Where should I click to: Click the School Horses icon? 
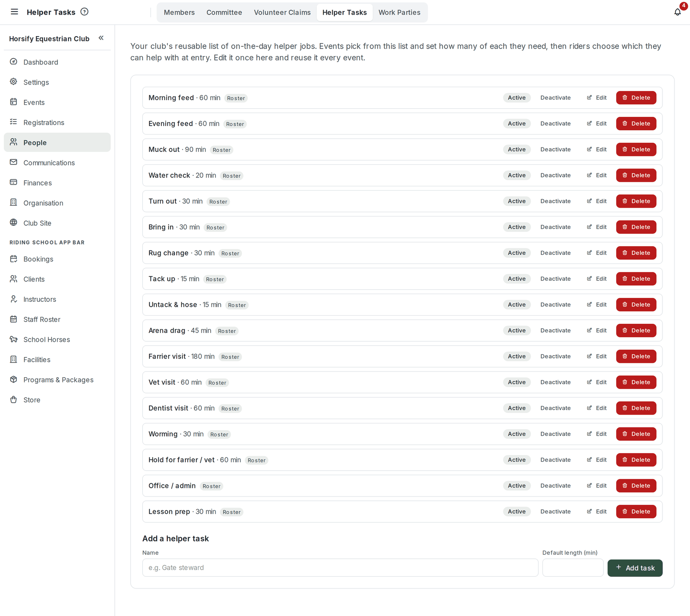coord(14,339)
